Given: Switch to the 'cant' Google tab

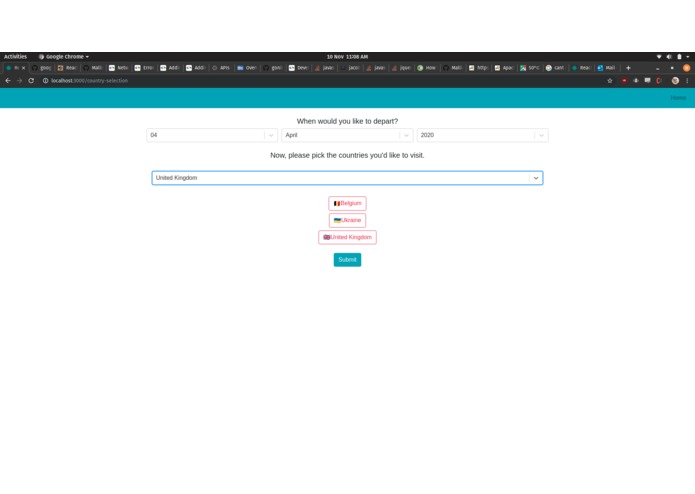Looking at the screenshot, I should (555, 68).
